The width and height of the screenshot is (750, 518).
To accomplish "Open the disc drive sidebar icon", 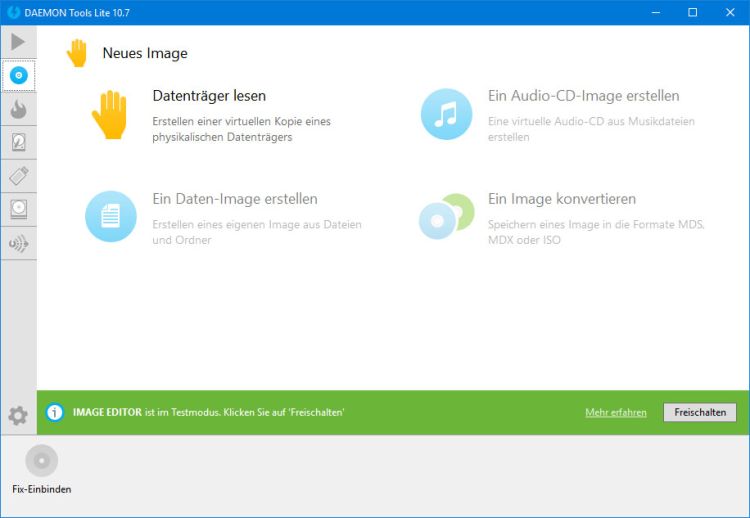I will [x=18, y=209].
